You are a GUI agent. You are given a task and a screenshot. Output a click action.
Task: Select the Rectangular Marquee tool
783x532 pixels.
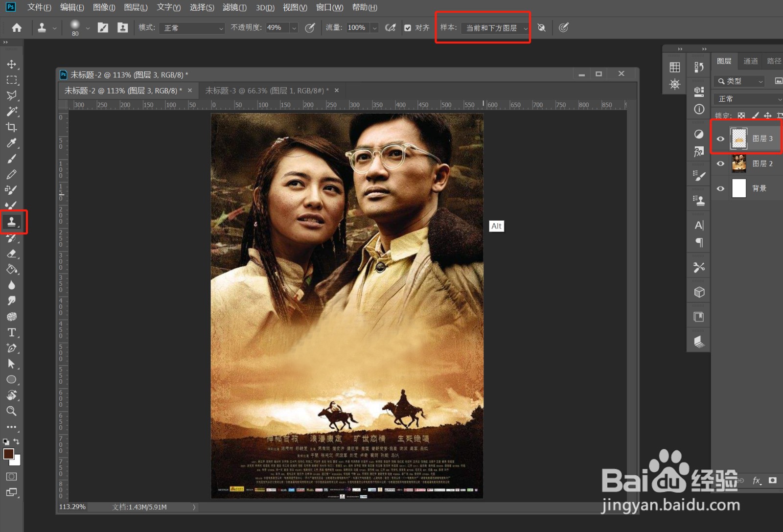click(x=12, y=80)
